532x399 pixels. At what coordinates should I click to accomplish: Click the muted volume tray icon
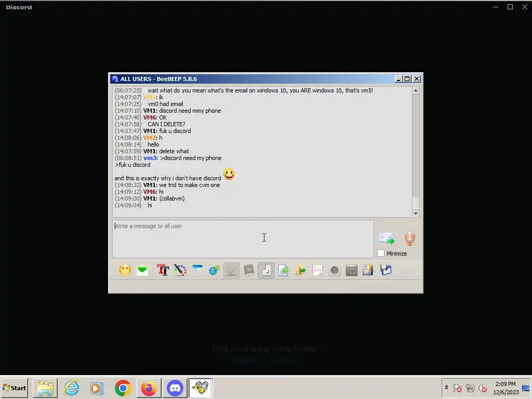(482, 388)
